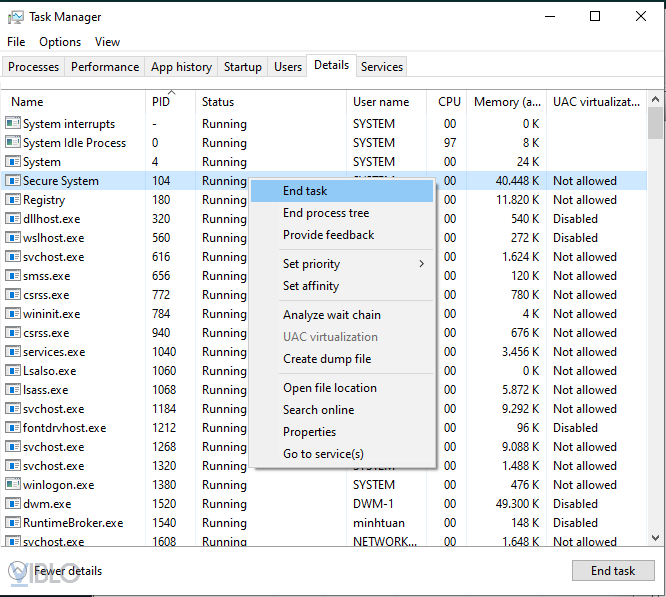The width and height of the screenshot is (666, 597).
Task: Collapse view with Fewer details arrow icon
Action: (19, 571)
